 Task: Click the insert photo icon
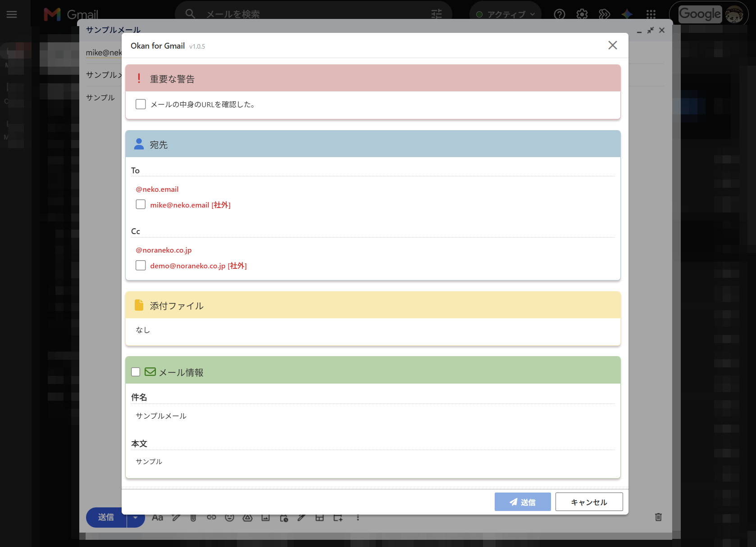point(265,518)
